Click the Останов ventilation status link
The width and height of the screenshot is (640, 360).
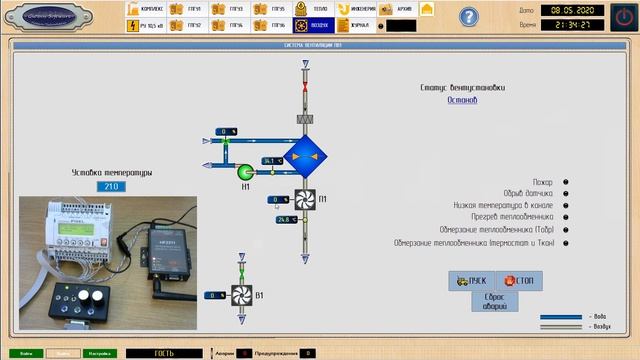tap(462, 100)
